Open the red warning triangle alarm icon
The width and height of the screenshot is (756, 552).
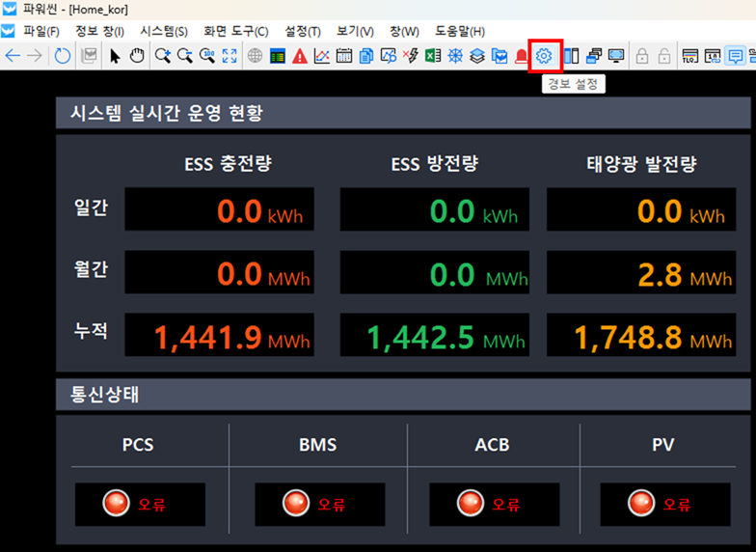tap(300, 56)
